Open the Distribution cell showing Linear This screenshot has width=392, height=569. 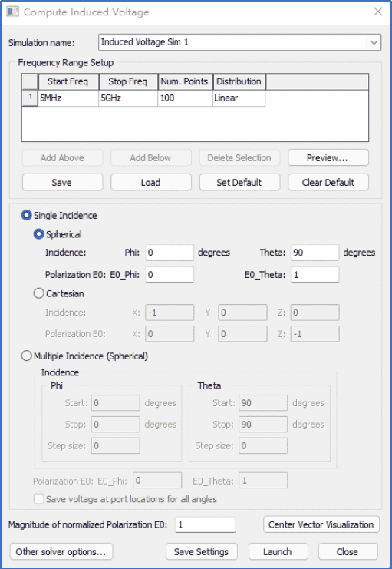(x=239, y=98)
